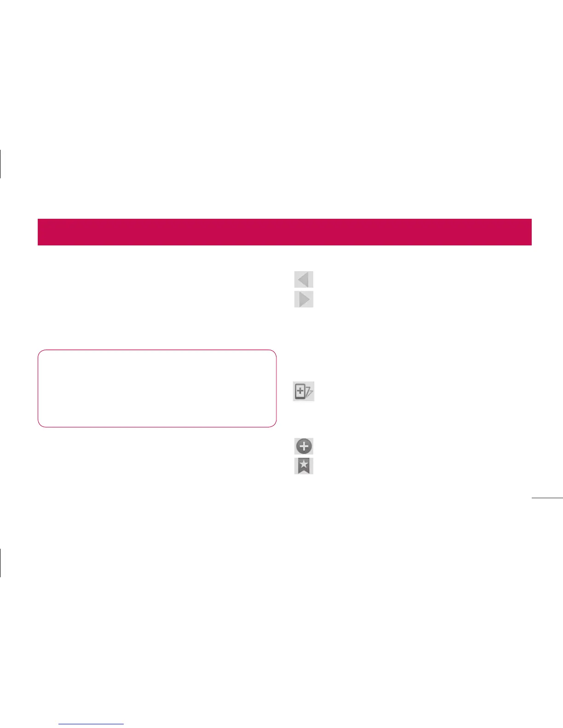Click the lower black crop mark on left edge
This screenshot has height=728, width=563.
[1, 563]
